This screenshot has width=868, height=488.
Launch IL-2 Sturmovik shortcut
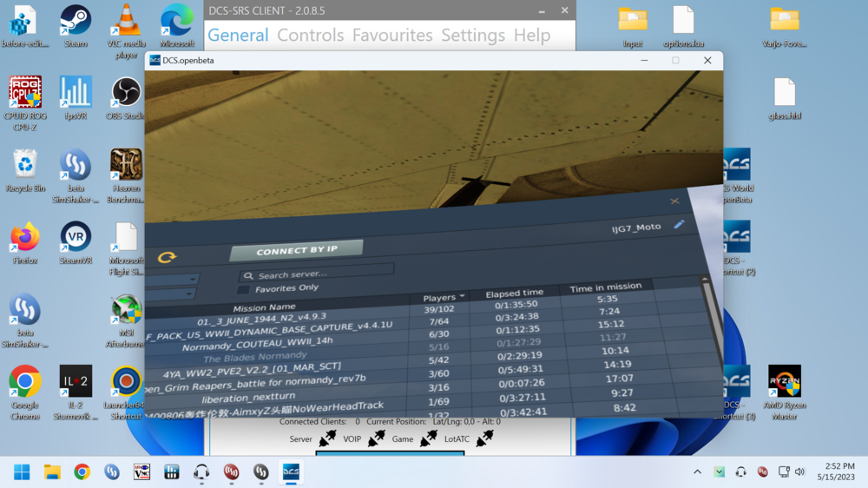pyautogui.click(x=76, y=392)
